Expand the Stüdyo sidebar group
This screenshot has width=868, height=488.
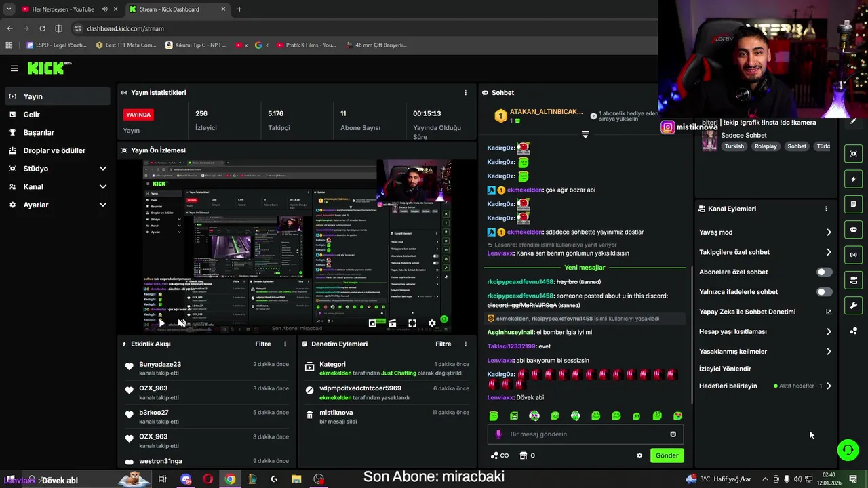pos(58,169)
